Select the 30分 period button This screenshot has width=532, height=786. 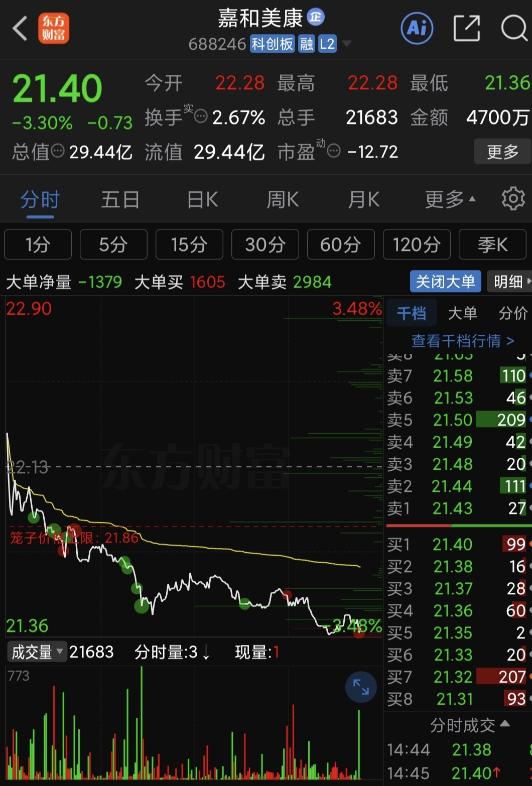click(265, 244)
